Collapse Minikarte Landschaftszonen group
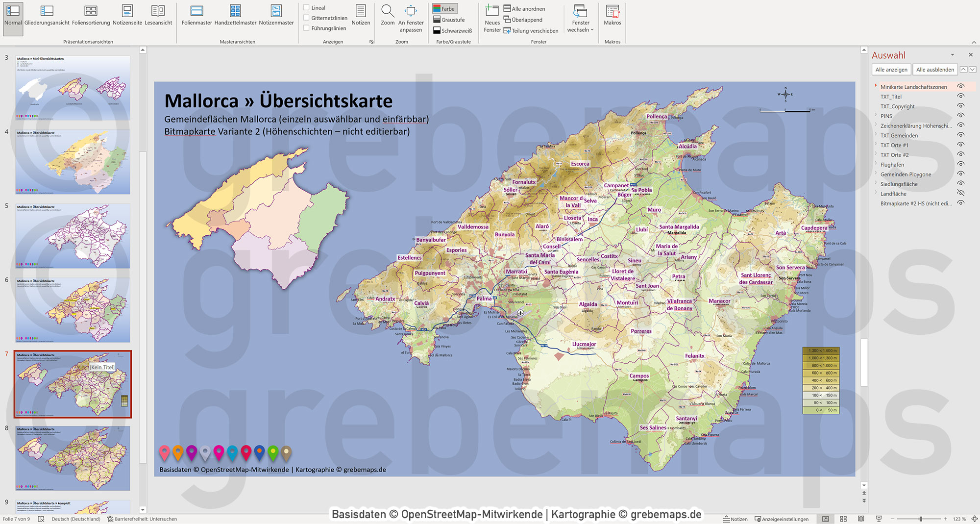This screenshot has height=524, width=980. 876,86
